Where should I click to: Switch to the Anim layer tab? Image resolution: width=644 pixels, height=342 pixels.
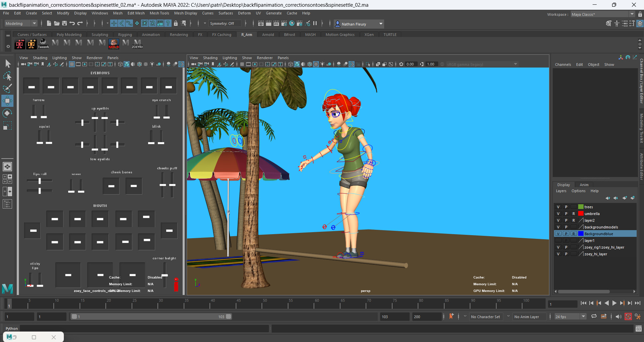(x=584, y=185)
